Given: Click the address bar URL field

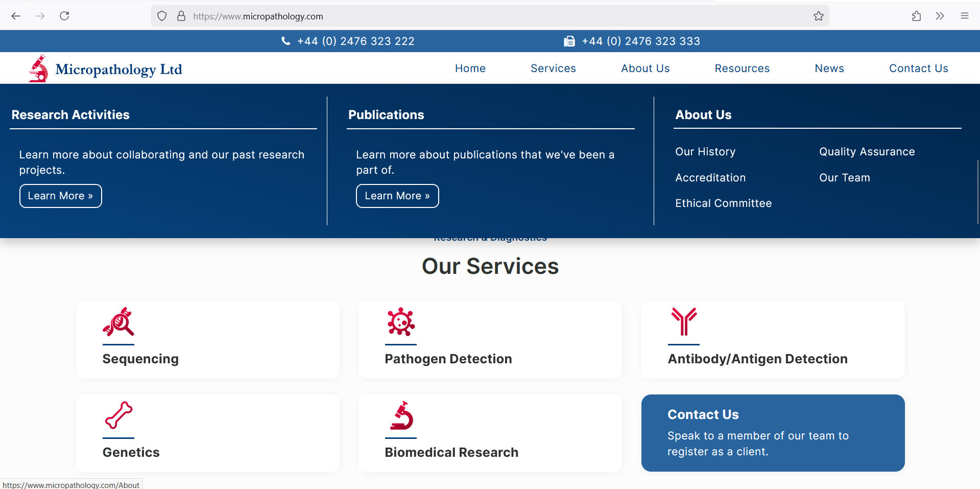Looking at the screenshot, I should tap(460, 16).
